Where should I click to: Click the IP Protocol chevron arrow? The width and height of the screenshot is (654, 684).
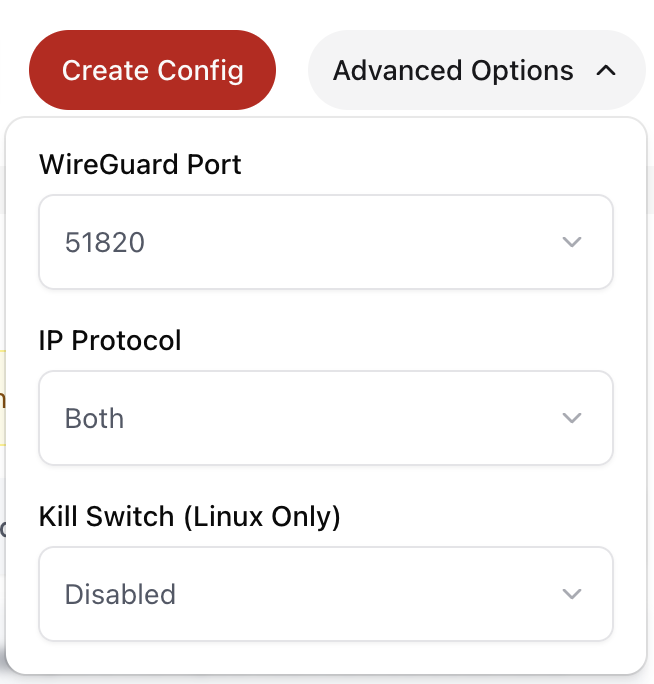pyautogui.click(x=572, y=418)
